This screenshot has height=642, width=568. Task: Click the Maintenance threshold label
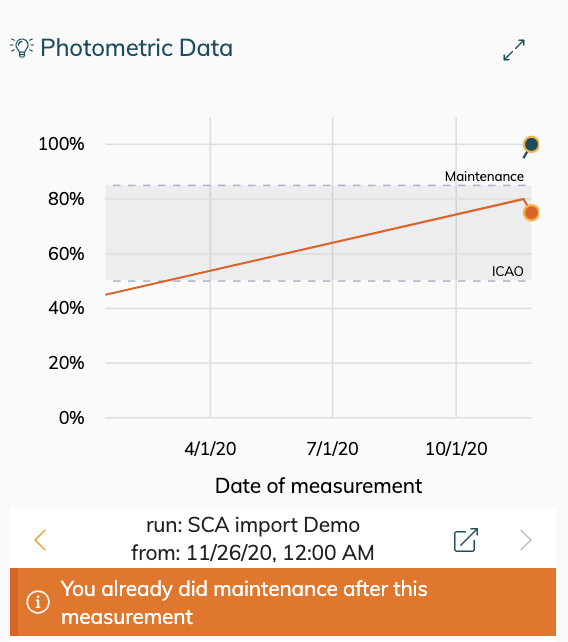(x=484, y=176)
